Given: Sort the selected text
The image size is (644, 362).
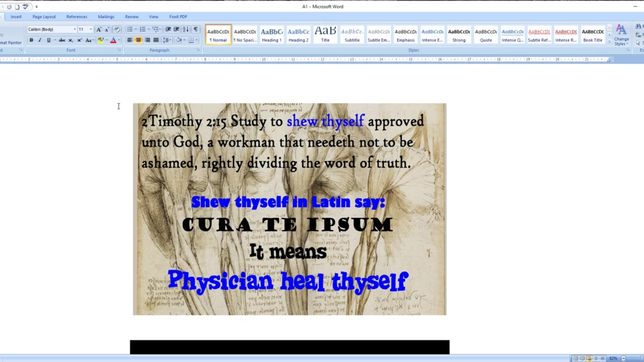Looking at the screenshot, I should 186,30.
